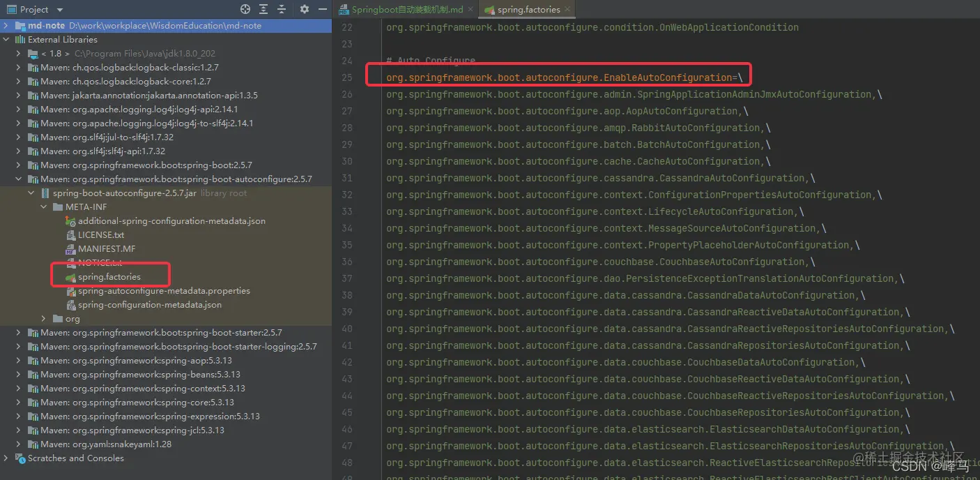
Task: Select Maven spring-aop:5.3.13 row
Action: tap(166, 361)
